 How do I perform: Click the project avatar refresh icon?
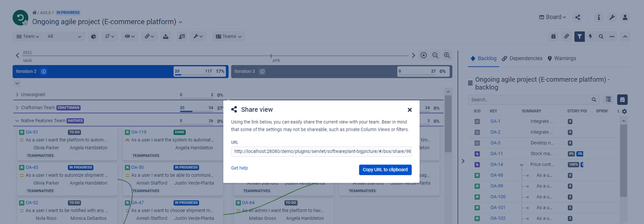pyautogui.click(x=20, y=17)
